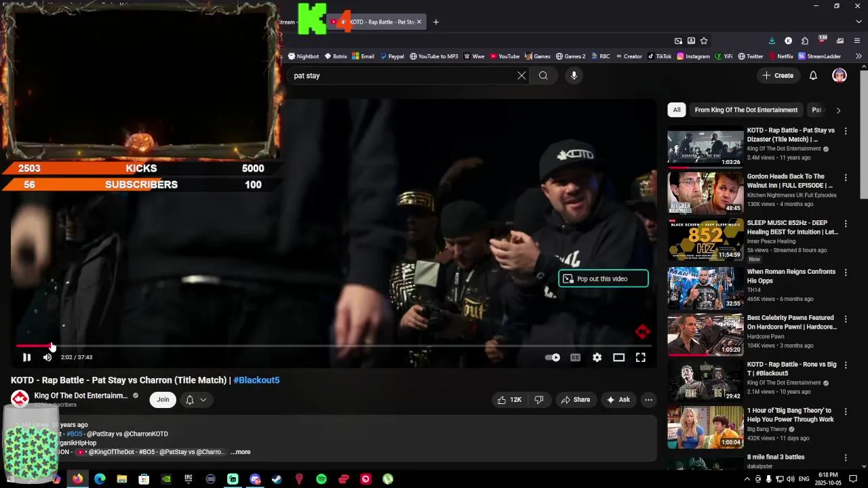Open the account avatar menu
Screen dimensions: 868x488
pos(840,75)
